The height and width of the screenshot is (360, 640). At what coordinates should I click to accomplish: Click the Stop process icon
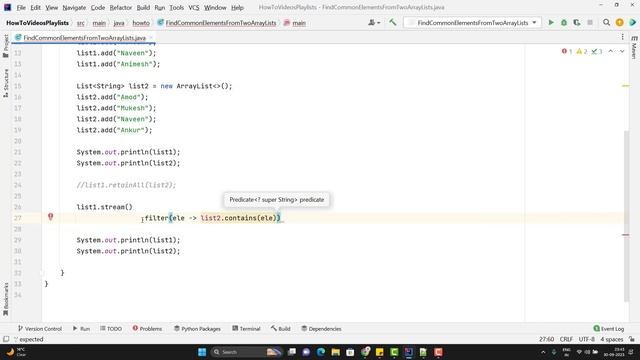click(590, 23)
